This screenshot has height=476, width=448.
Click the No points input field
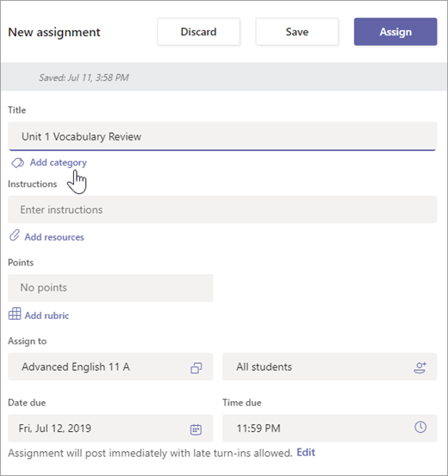pos(110,288)
